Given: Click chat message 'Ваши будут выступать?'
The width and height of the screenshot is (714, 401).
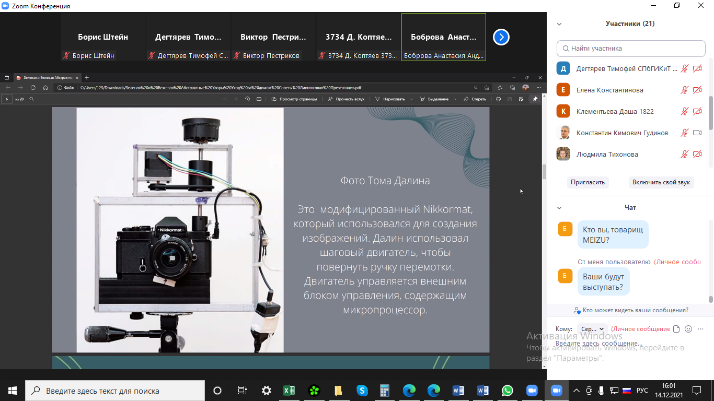Looking at the screenshot, I should coord(603,282).
